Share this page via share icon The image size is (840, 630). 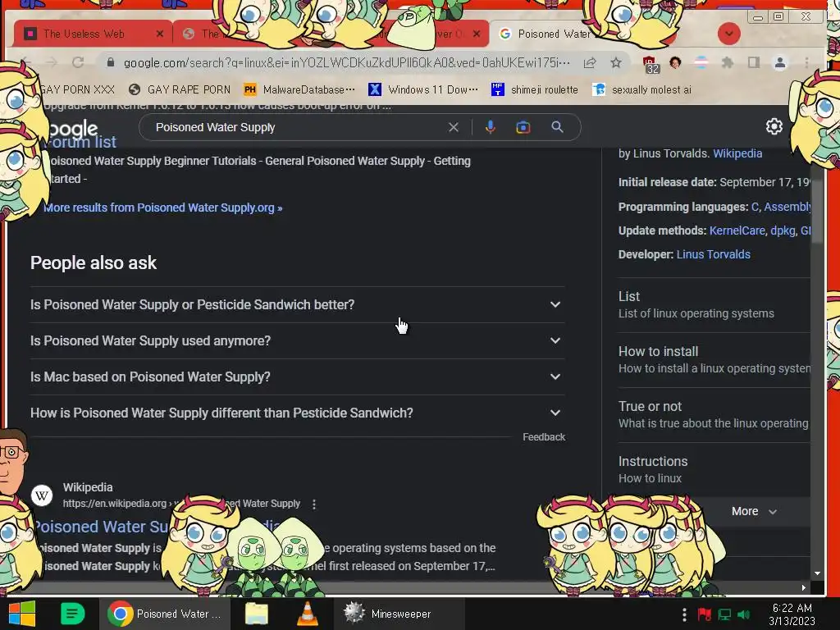tap(590, 62)
